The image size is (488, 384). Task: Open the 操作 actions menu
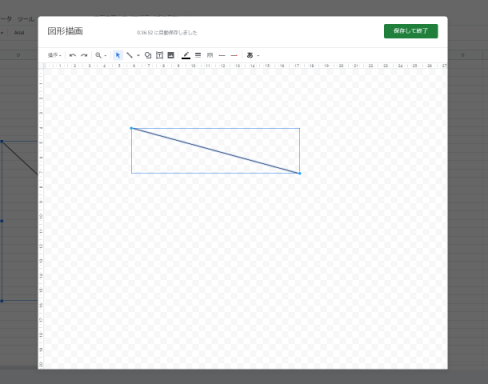(54, 55)
